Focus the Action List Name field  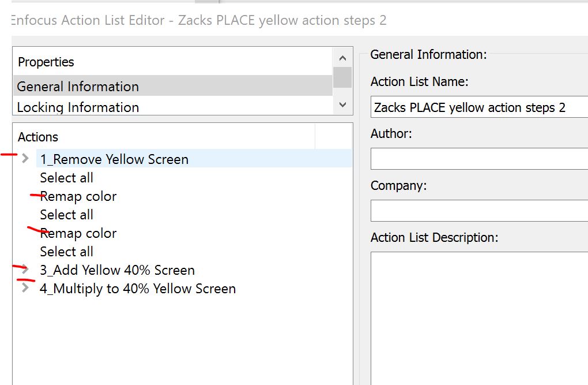click(x=478, y=107)
